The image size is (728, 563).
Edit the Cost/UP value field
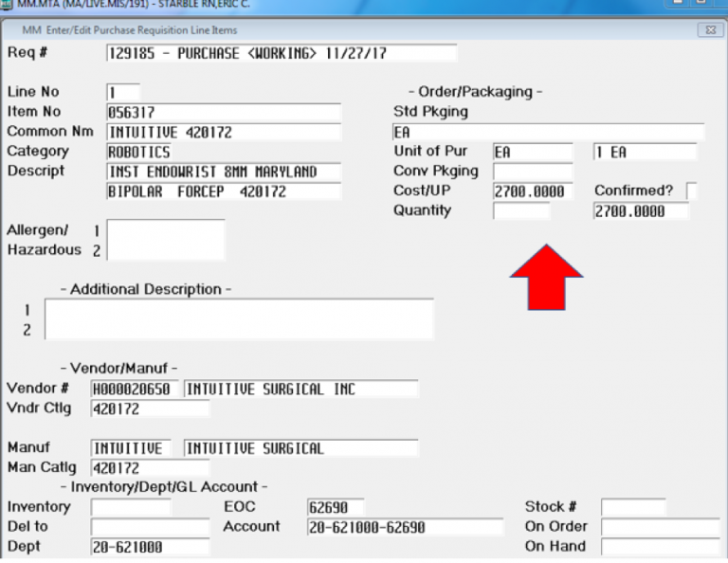(533, 191)
